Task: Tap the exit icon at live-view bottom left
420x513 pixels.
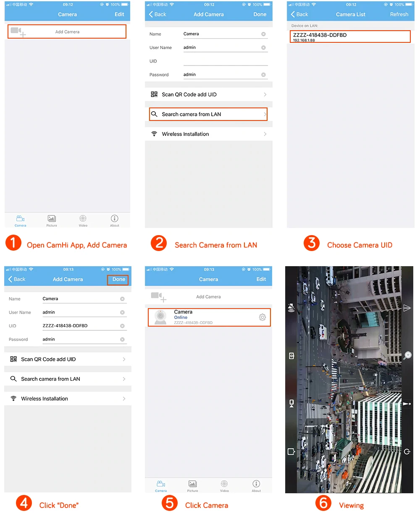Action: point(291,452)
